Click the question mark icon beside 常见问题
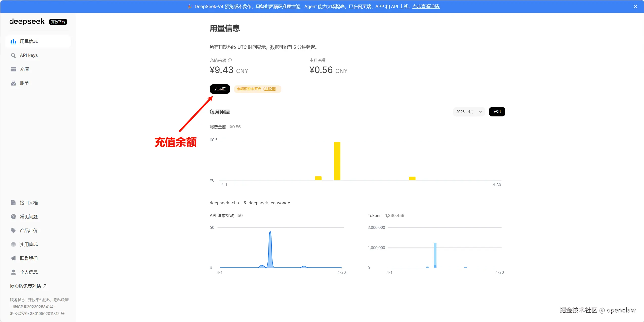This screenshot has height=322, width=644. coord(13,216)
